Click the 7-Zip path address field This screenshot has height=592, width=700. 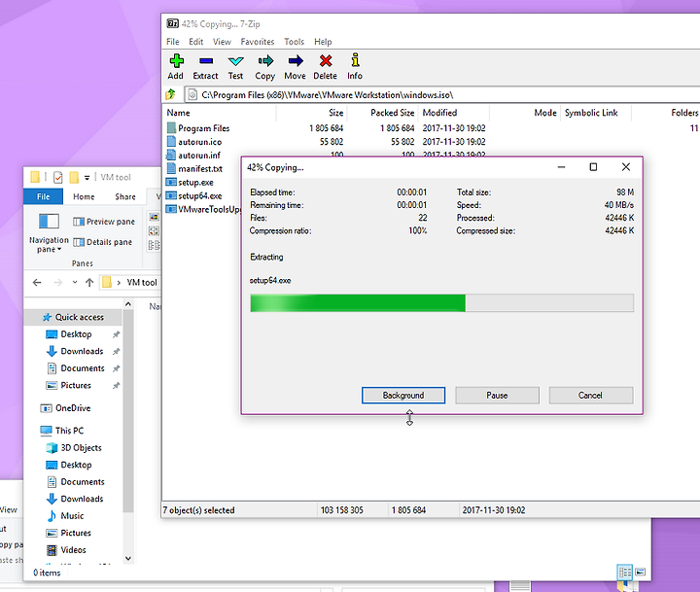(442, 94)
